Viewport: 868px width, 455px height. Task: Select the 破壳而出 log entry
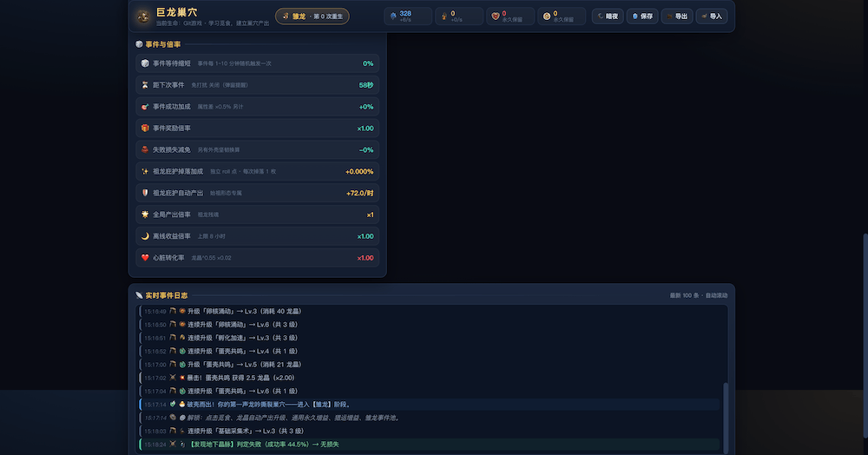click(x=430, y=405)
